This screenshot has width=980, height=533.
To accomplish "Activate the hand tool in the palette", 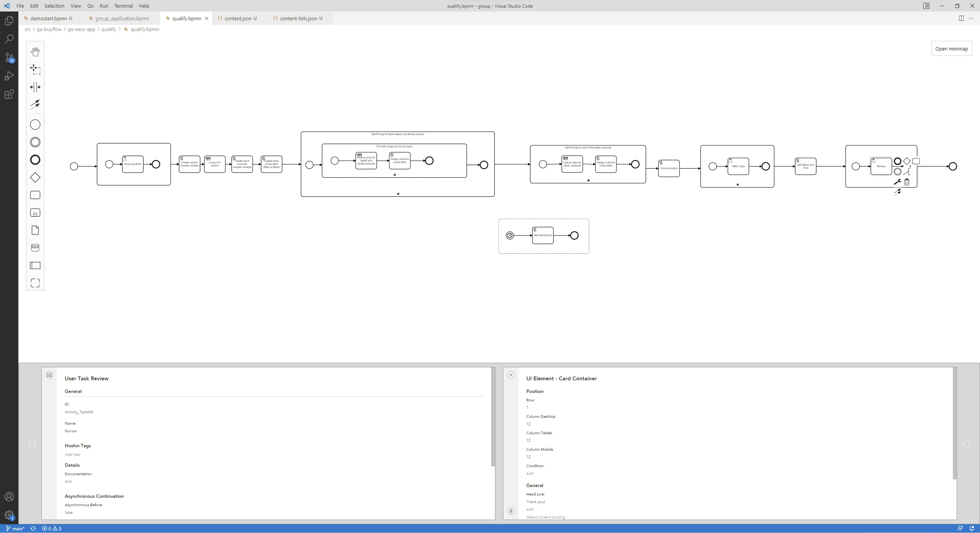I will click(x=35, y=51).
